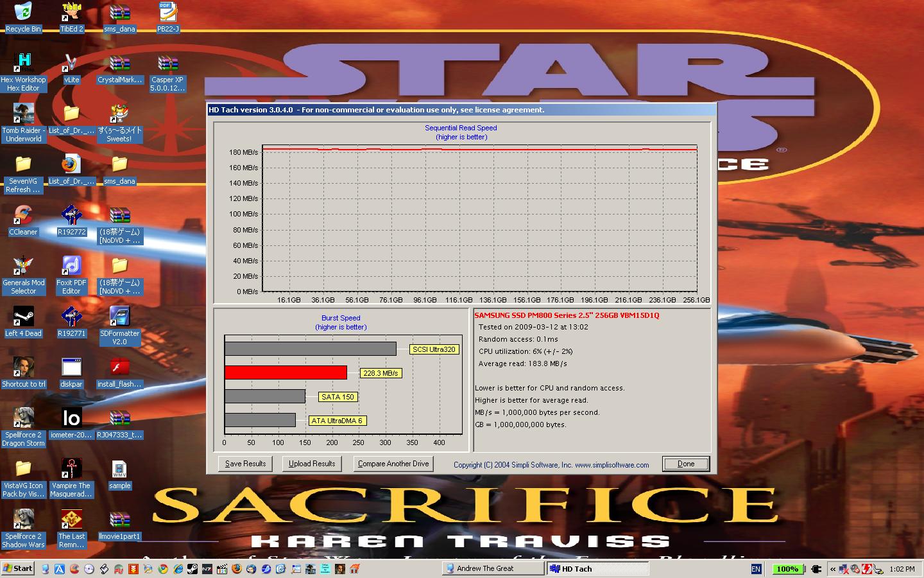Select the SevenVG Refresh folder
924x578 pixels.
[x=23, y=173]
